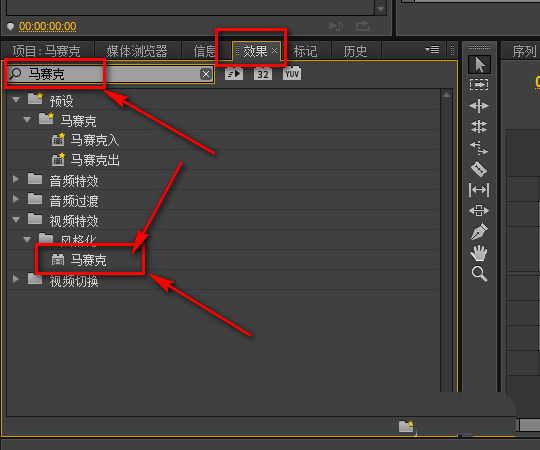Click the export frame icon
540x450 pixels.
[x=363, y=25]
